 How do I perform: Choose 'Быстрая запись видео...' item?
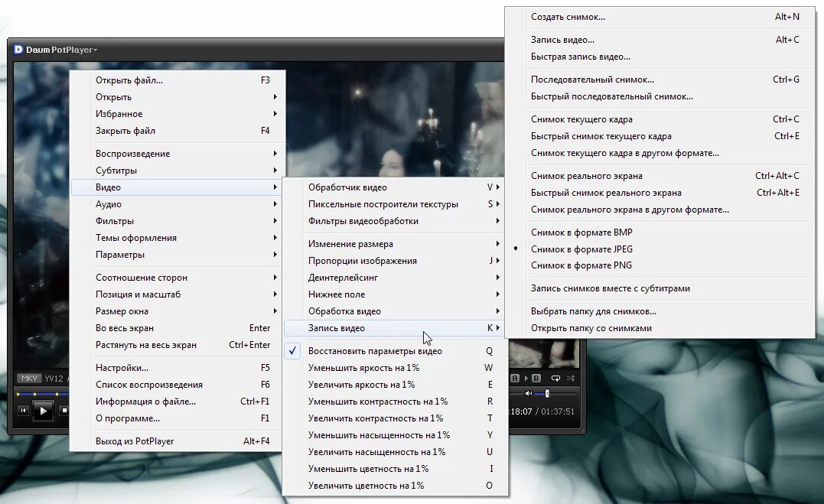click(660, 57)
